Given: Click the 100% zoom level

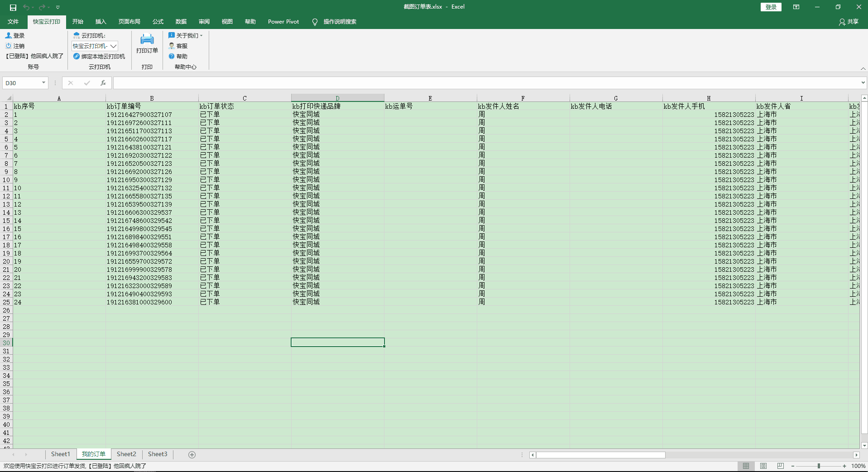Looking at the screenshot, I should [858, 466].
